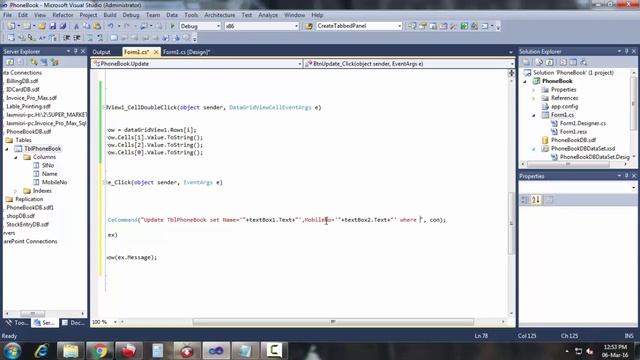Click the Toggle bookmark icon in text editor toolbar
The width and height of the screenshot is (640, 360).
click(x=114, y=38)
